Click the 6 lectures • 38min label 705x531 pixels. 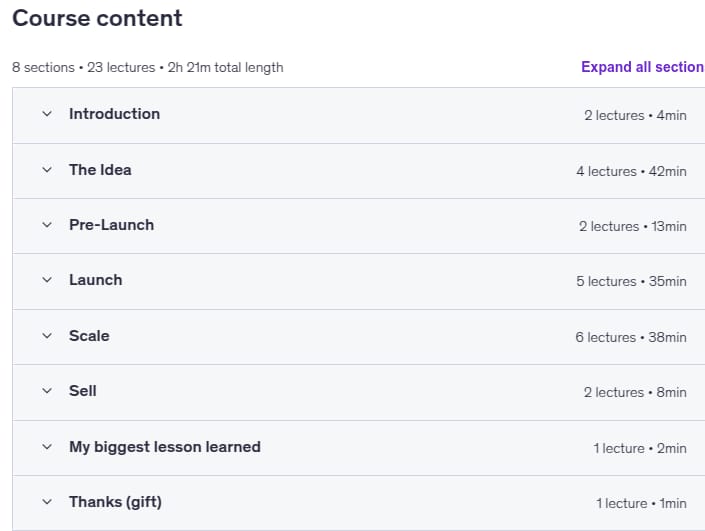631,337
